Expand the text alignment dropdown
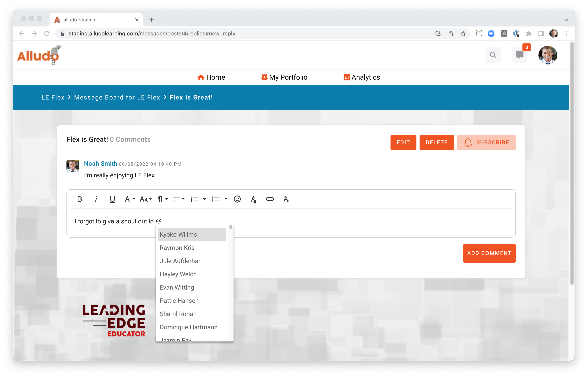Screen dimensions: 588x377 click(x=178, y=199)
